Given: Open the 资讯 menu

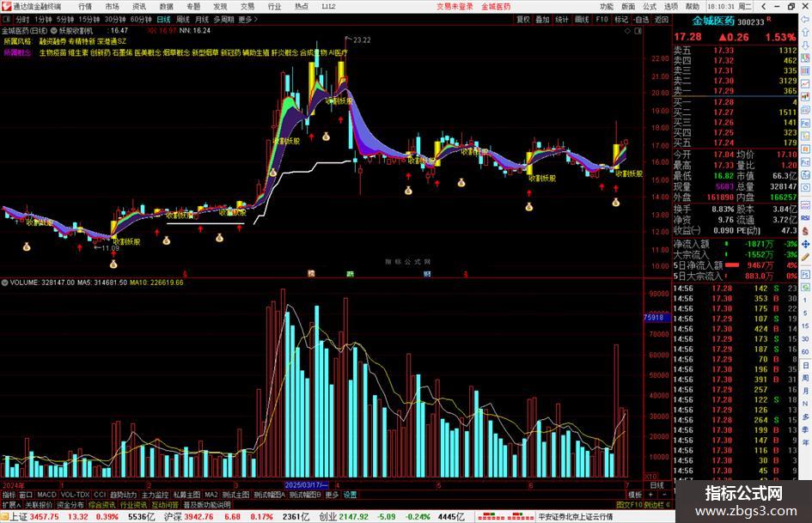Looking at the screenshot, I should tap(139, 6).
